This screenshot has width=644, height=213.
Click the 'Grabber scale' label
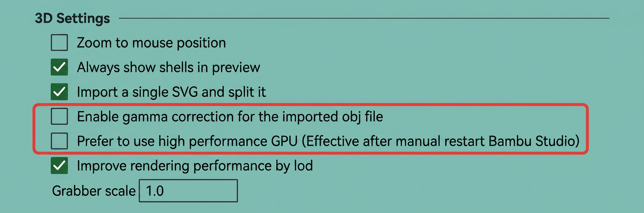point(94,191)
